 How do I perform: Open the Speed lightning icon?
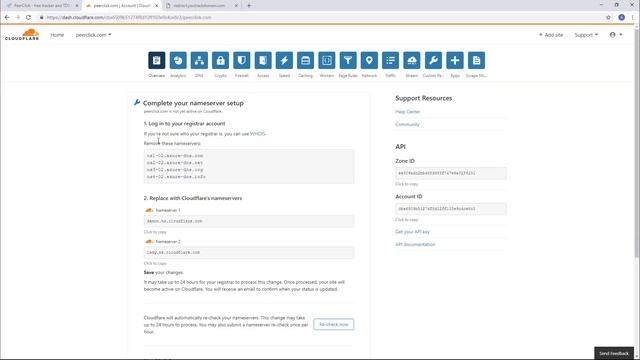(x=284, y=60)
